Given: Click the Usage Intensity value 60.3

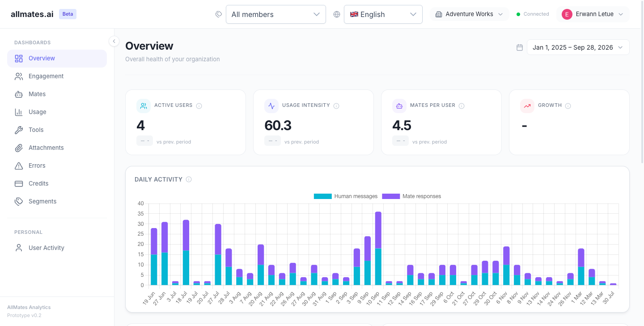Looking at the screenshot, I should point(278,126).
